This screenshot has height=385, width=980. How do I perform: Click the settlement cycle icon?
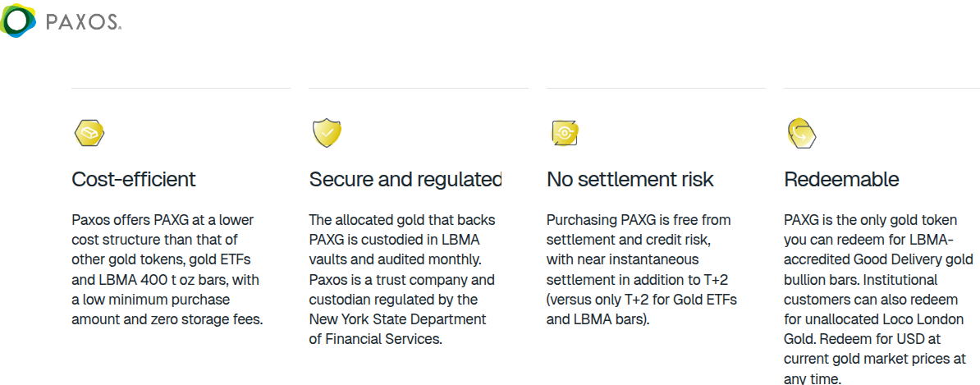click(565, 132)
